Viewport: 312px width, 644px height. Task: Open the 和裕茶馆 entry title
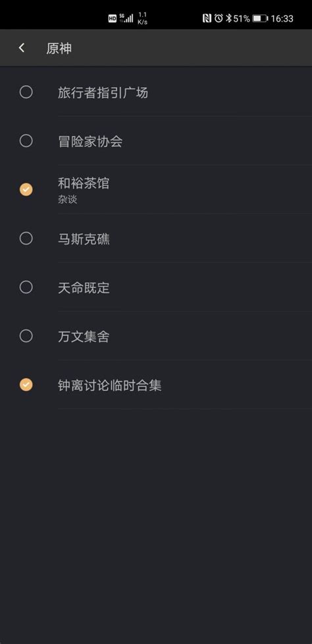[84, 183]
